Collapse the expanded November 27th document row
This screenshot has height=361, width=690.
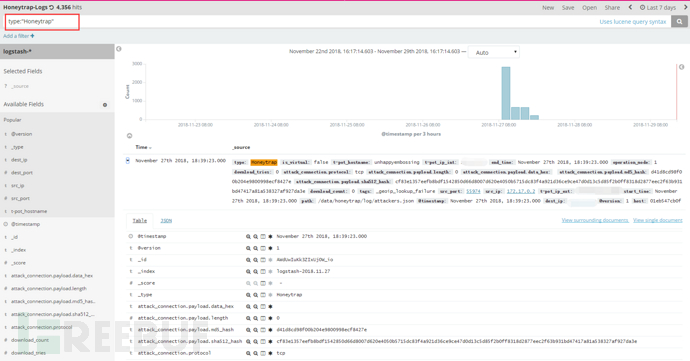[128, 161]
